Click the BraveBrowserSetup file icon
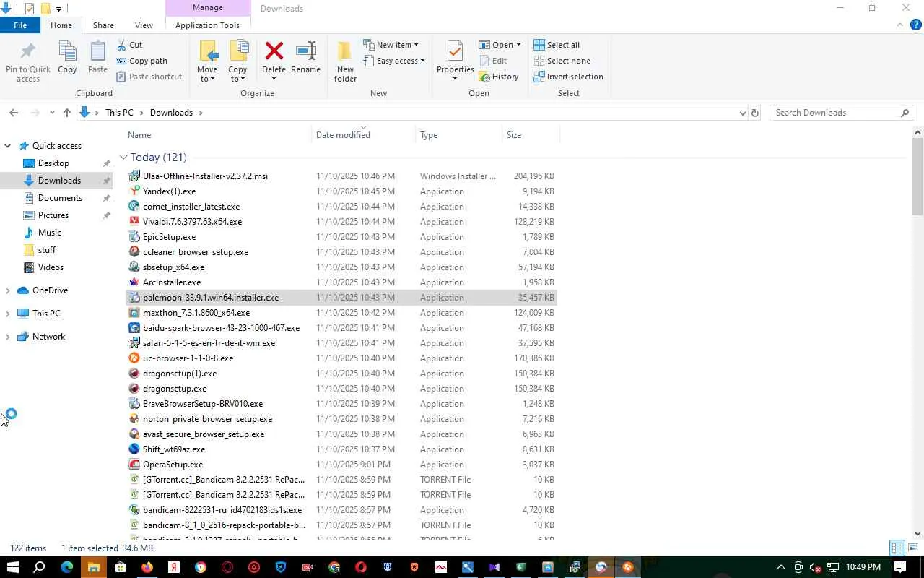Screen dimensions: 924x578 134,404
